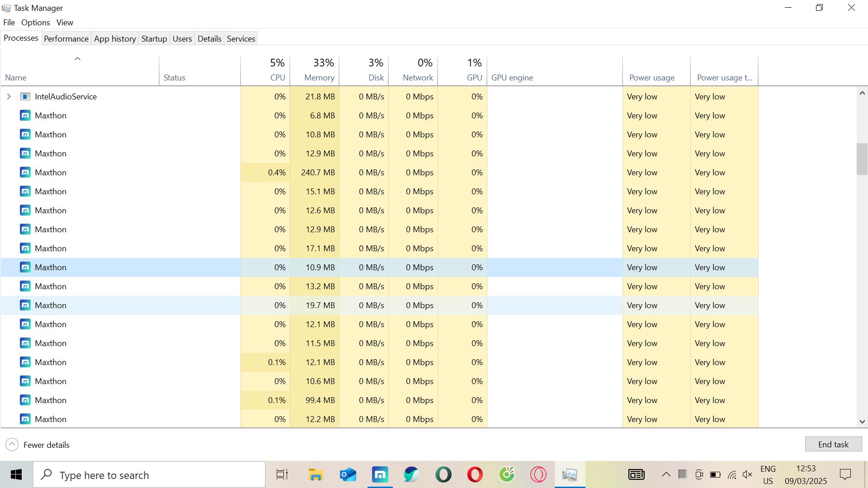
Task: Click Maxthon icon in the 240.7 MB row
Action: tap(25, 172)
